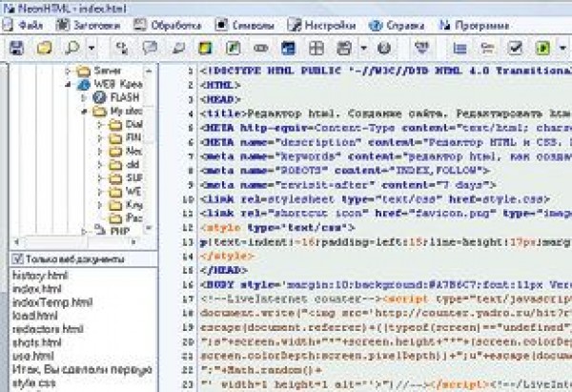Click the green page preview toolbar icon

point(542,48)
